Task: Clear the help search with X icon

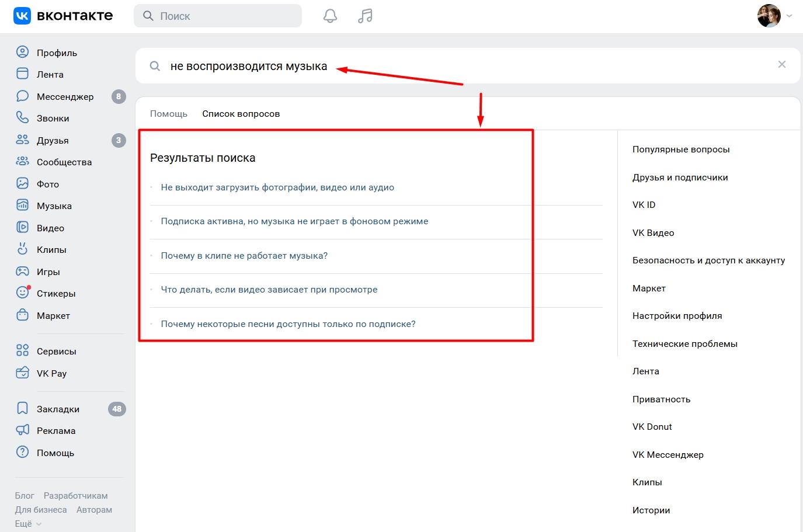Action: 782,64
